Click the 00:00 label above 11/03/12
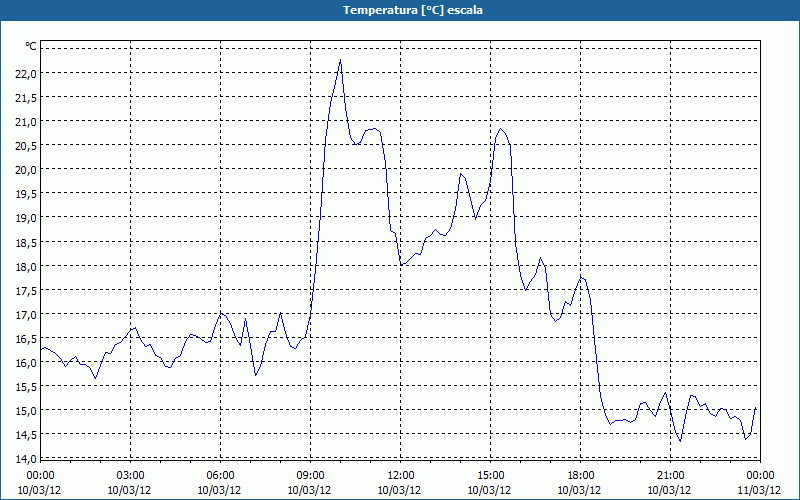Viewport: 800px width, 500px height. tap(760, 476)
